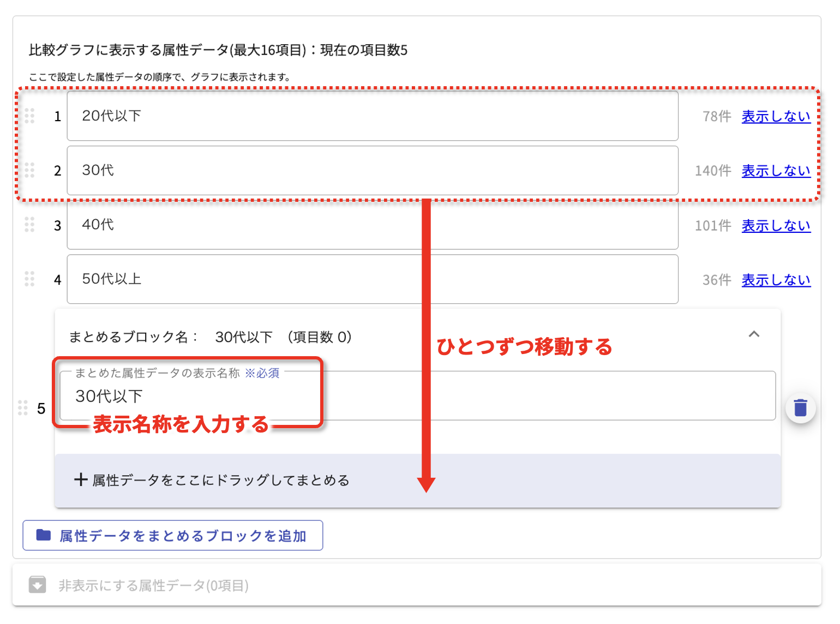Click drag handle for 50代以上 row
Viewport: 840px width, 624px height.
click(29, 279)
